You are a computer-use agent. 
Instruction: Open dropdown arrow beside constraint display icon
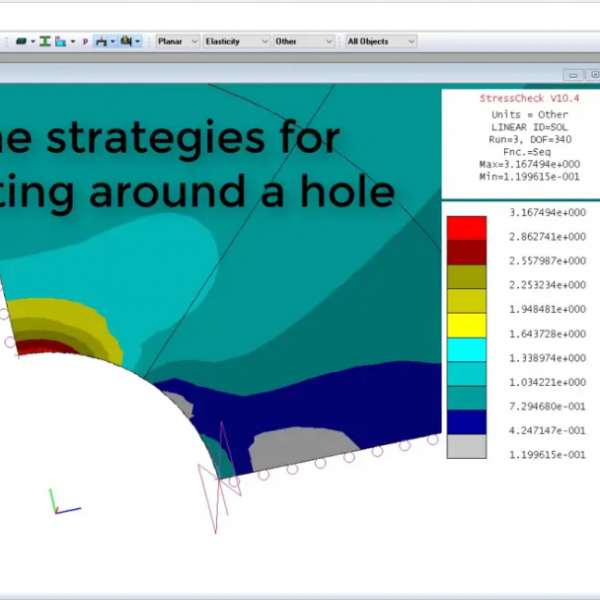pos(112,41)
